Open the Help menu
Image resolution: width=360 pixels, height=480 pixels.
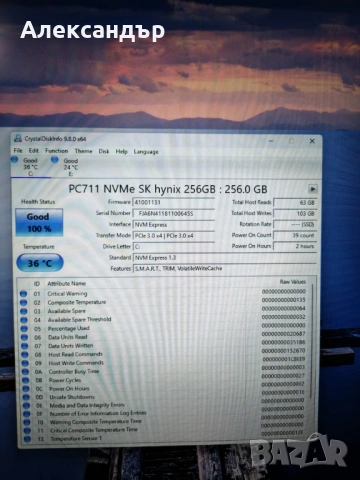coord(121,152)
